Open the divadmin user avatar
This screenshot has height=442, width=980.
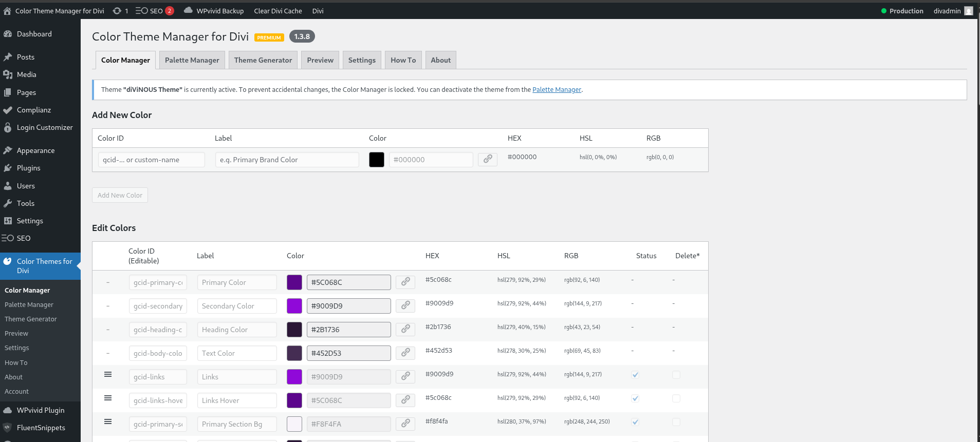[969, 11]
